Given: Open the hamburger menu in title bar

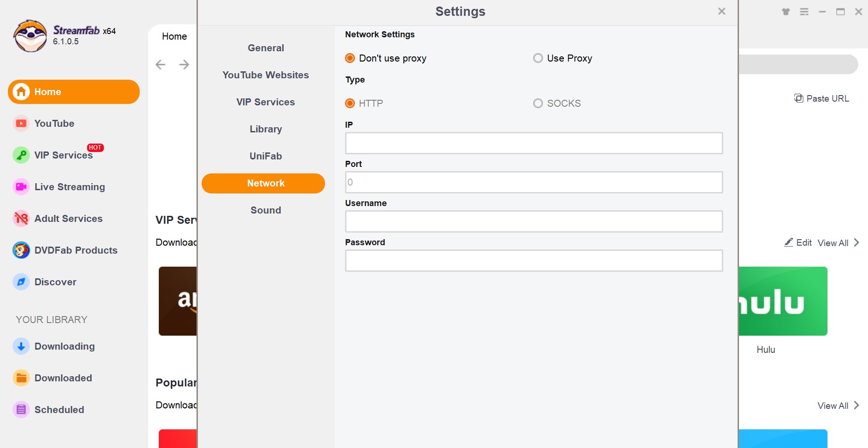Looking at the screenshot, I should 804,12.
